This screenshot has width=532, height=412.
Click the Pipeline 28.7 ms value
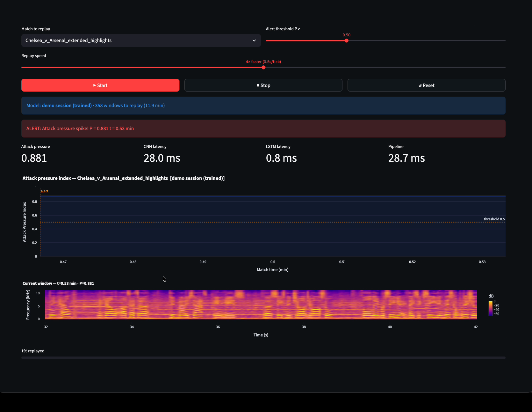[406, 158]
